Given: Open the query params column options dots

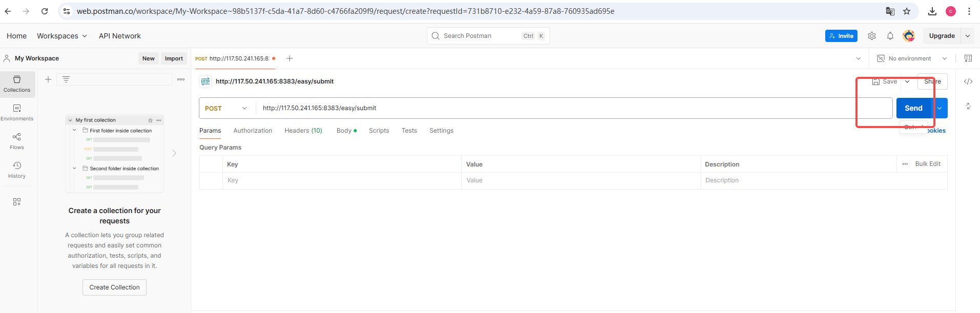Looking at the screenshot, I should click(905, 164).
